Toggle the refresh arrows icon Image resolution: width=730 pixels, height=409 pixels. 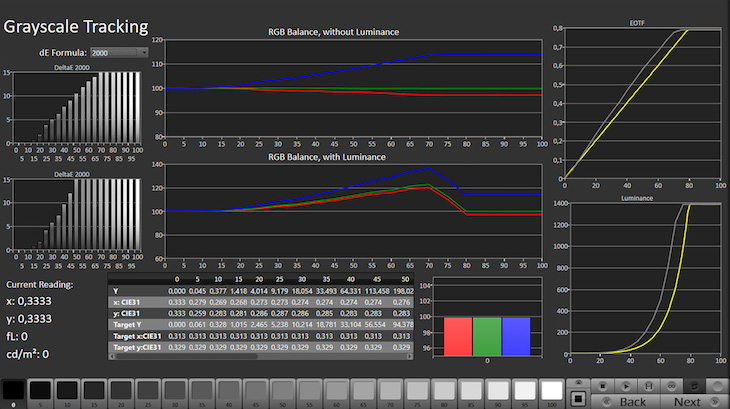coord(694,386)
